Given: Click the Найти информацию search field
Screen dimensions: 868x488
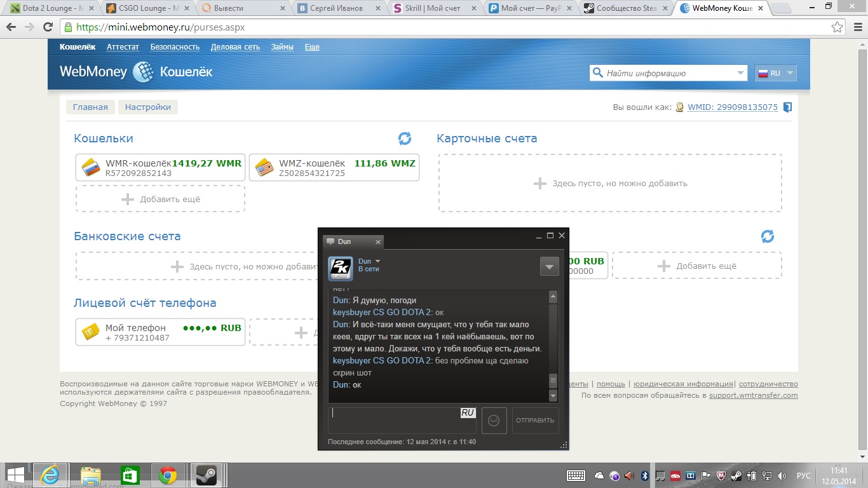Looking at the screenshot, I should tap(668, 73).
